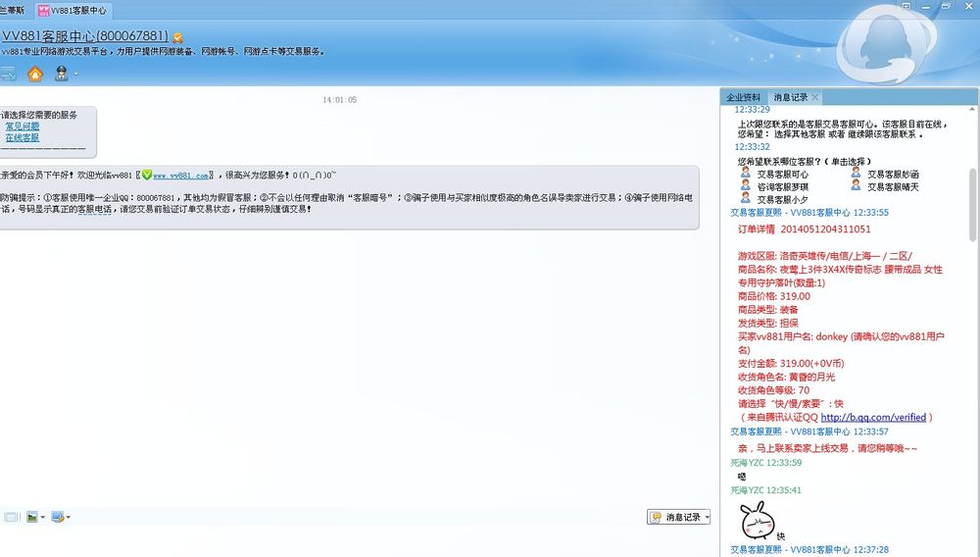Select agent 咨询客服梦琪
The image size is (980, 557).
point(782,187)
